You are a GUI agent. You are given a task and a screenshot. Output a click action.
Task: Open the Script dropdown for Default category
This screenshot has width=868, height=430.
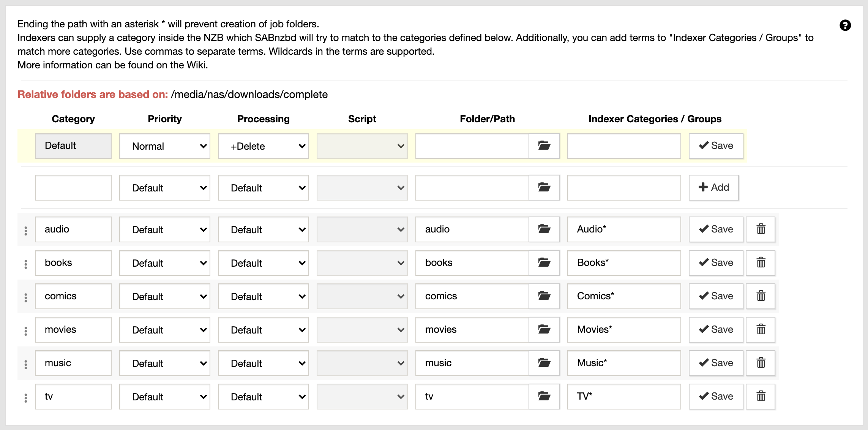pos(362,146)
